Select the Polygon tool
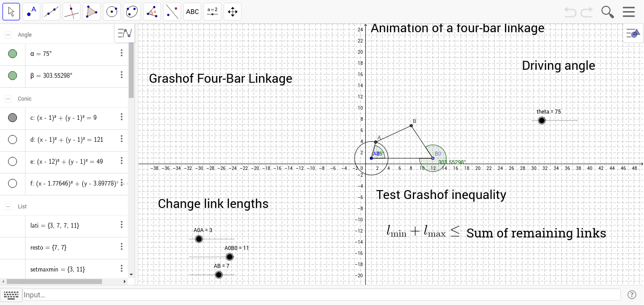 click(x=92, y=12)
